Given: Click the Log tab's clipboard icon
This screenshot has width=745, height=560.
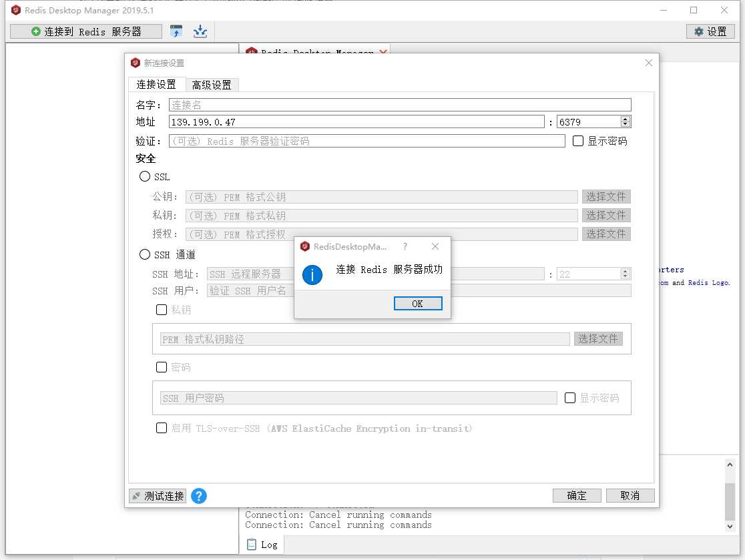Looking at the screenshot, I should pos(252,545).
